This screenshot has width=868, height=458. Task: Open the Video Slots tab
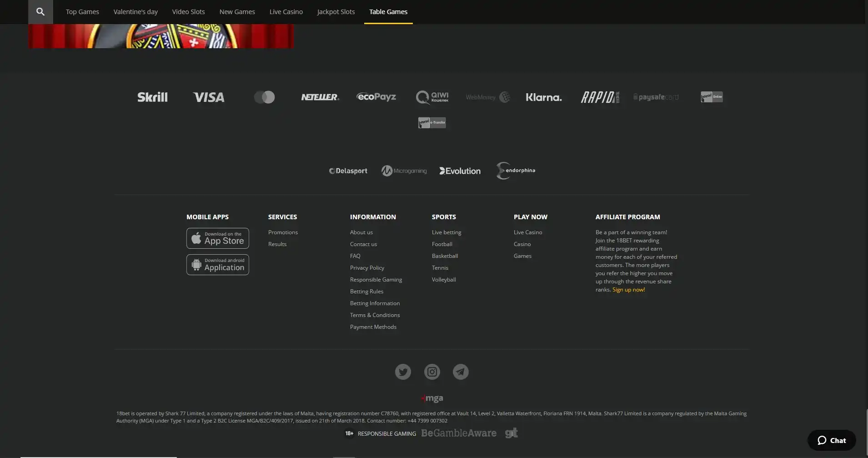(188, 12)
